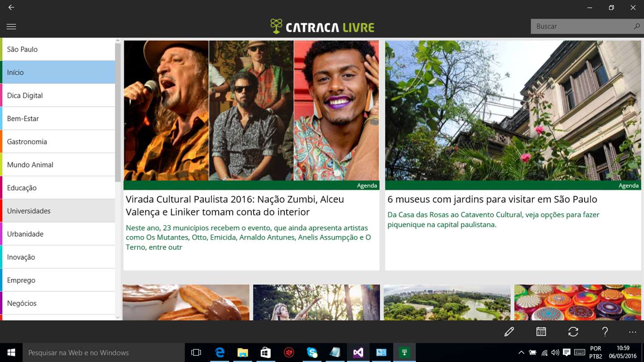644x362 pixels.
Task: Open the colorful mandalas thumbnail
Action: point(578,302)
